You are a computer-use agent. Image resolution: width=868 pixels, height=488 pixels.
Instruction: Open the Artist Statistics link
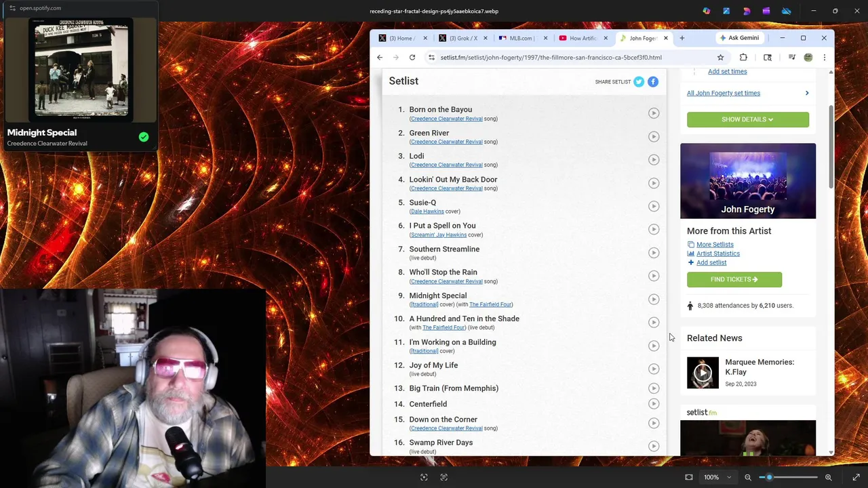717,253
